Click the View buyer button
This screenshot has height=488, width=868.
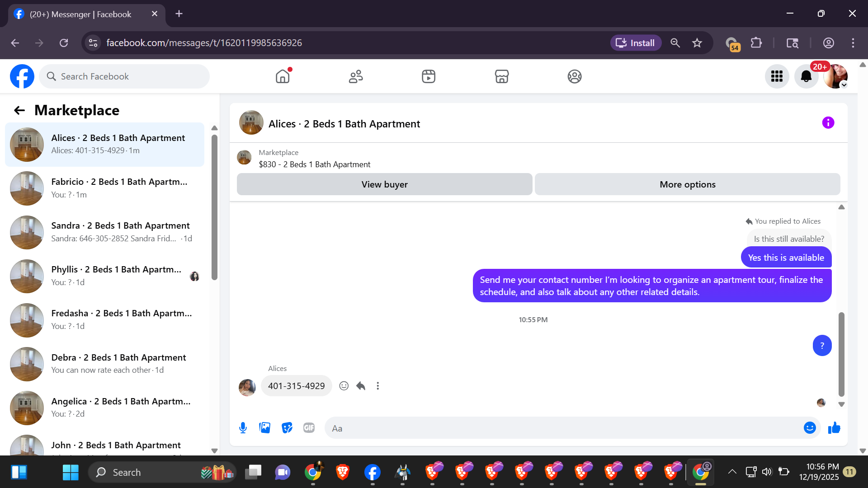384,184
